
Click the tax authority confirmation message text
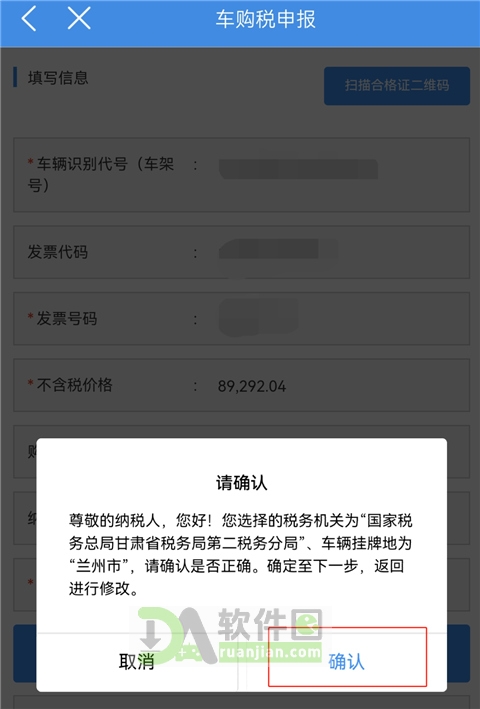(240, 554)
